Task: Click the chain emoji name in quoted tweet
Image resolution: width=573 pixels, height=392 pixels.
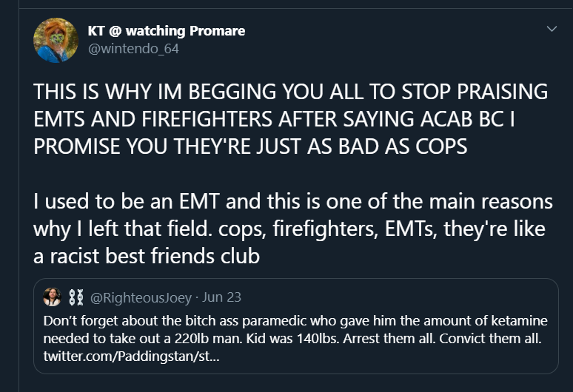Action: coord(76,297)
